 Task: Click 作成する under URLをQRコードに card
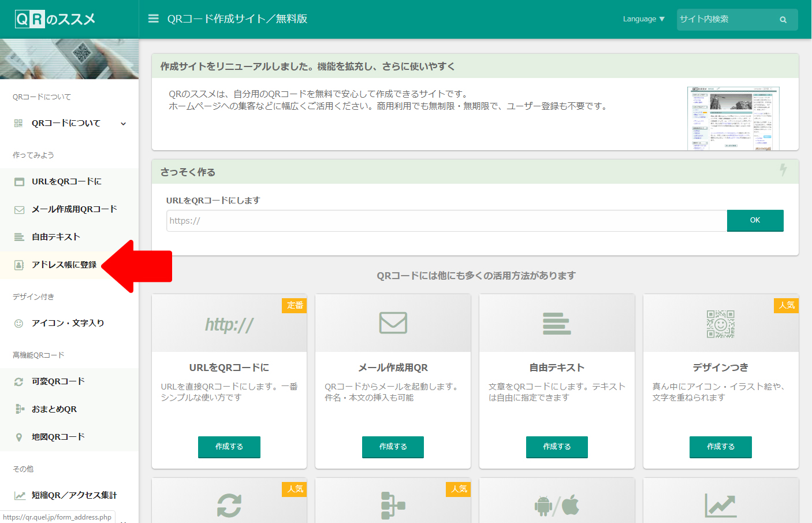(229, 447)
